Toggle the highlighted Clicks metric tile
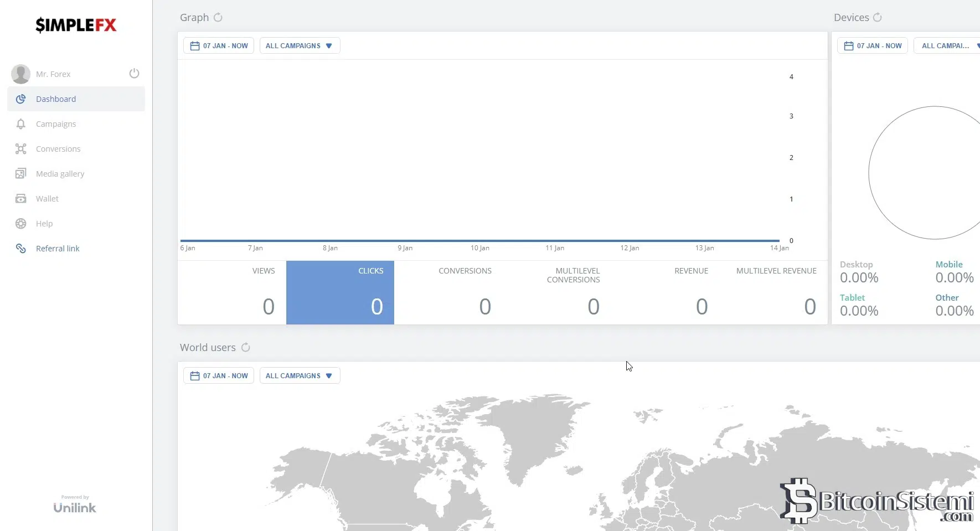Image resolution: width=980 pixels, height=531 pixels. point(340,292)
